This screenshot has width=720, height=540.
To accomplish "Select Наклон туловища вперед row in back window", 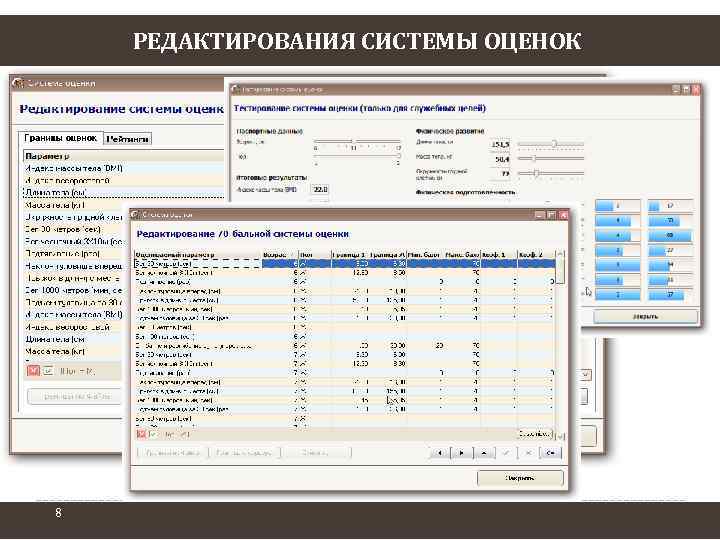I will coord(75,266).
